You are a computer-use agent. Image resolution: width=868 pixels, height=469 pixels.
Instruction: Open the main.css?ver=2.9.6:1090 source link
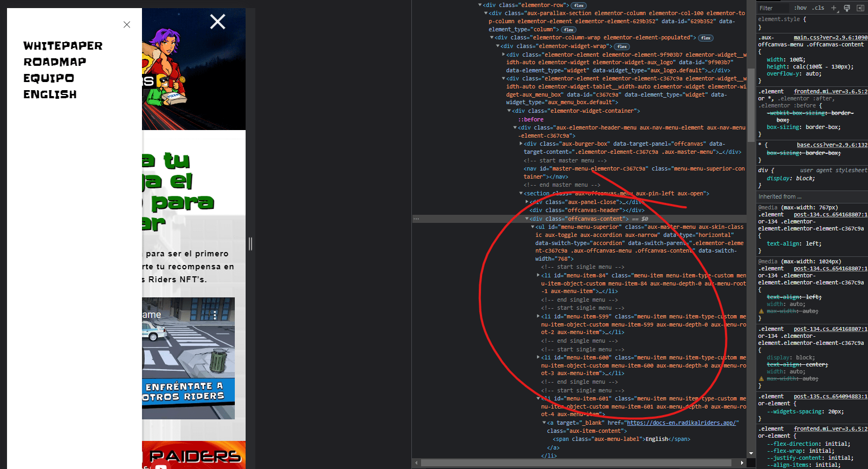(830, 38)
